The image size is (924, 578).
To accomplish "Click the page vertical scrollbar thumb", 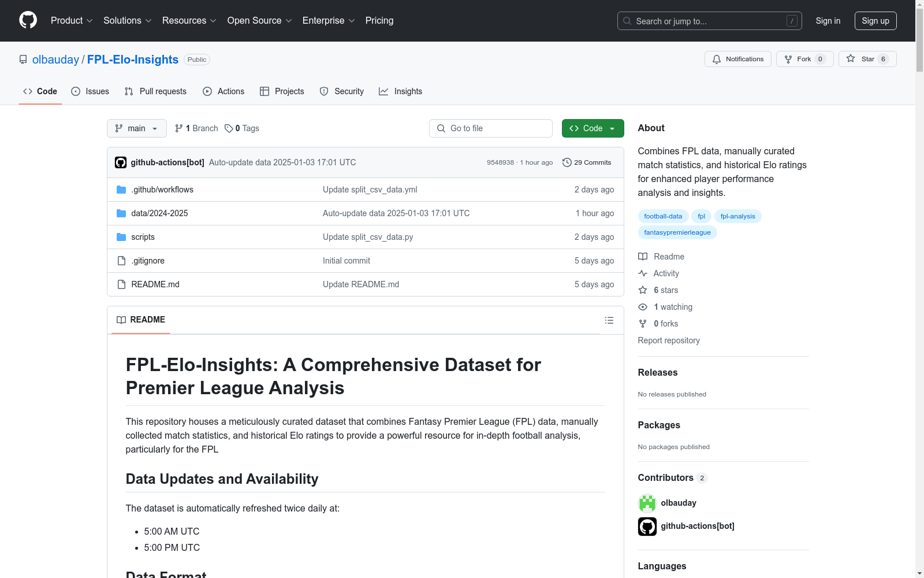I will [919, 39].
